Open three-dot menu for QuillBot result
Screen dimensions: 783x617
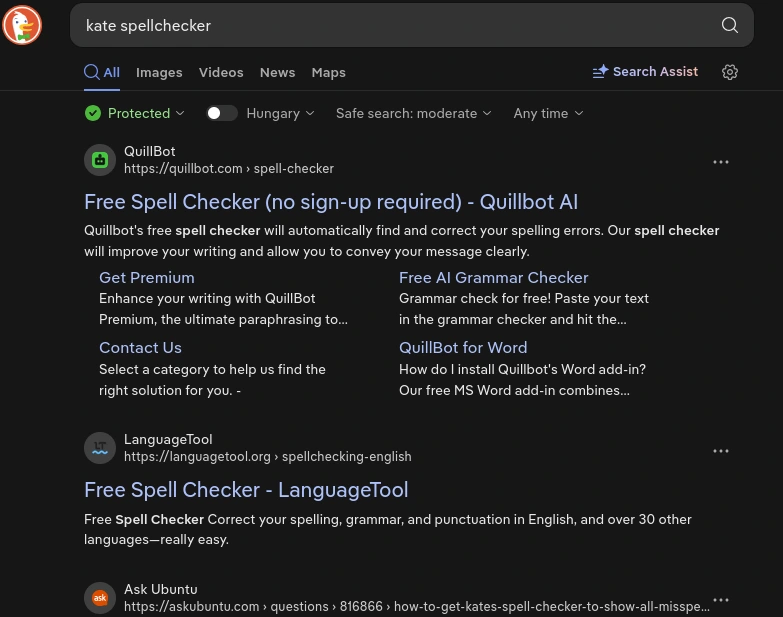pyautogui.click(x=721, y=162)
